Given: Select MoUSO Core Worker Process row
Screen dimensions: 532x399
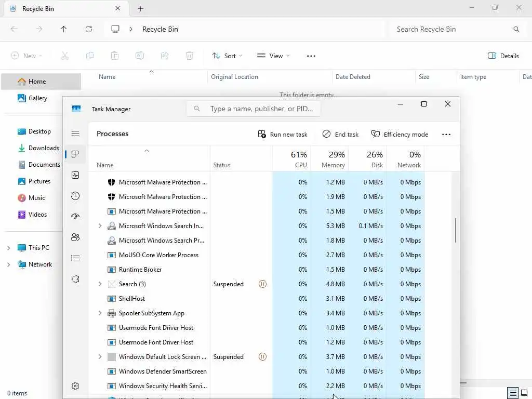Looking at the screenshot, I should point(257,255).
